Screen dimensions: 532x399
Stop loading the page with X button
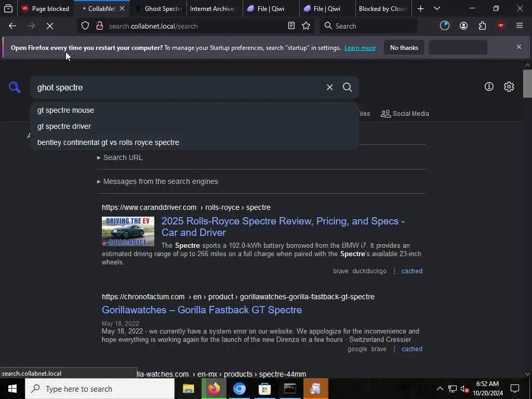(x=49, y=26)
